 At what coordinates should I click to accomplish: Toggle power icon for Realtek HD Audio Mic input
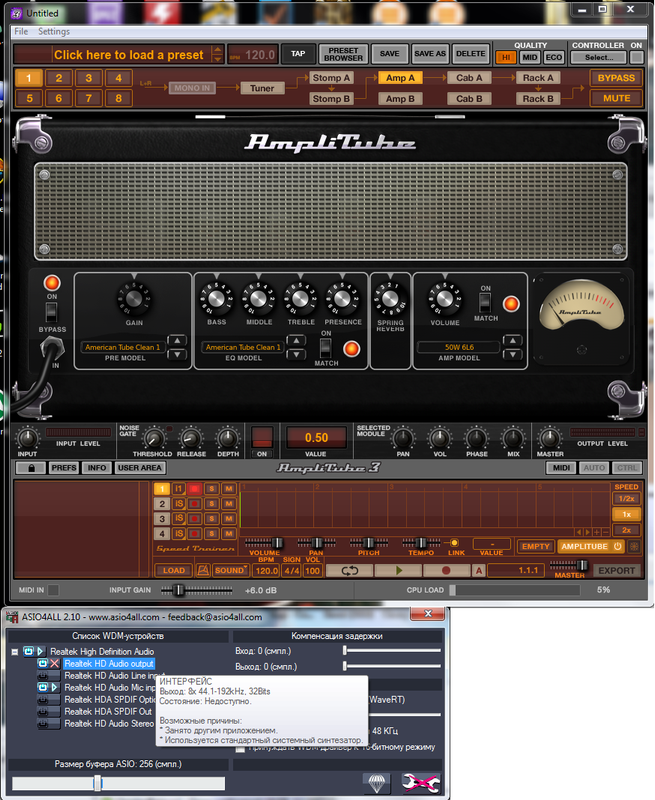tap(43, 687)
